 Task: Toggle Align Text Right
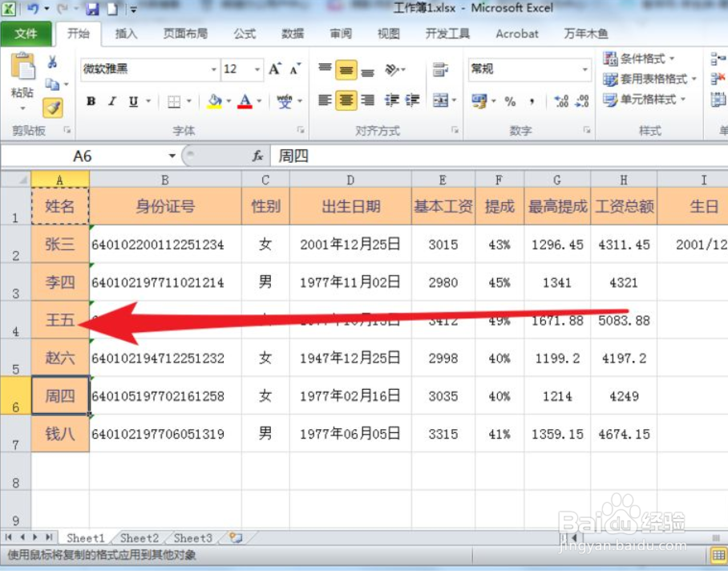pyautogui.click(x=367, y=99)
